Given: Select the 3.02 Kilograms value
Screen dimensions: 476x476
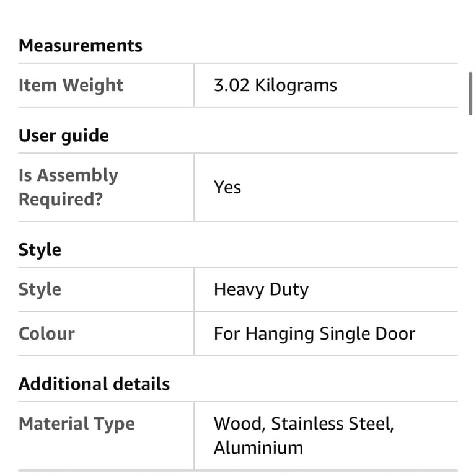Looking at the screenshot, I should click(x=275, y=85).
